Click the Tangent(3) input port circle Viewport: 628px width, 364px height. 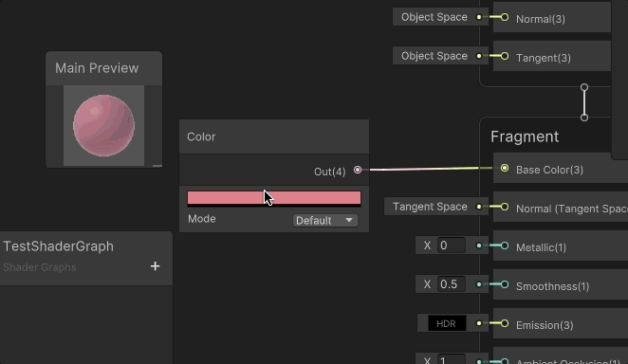point(505,56)
